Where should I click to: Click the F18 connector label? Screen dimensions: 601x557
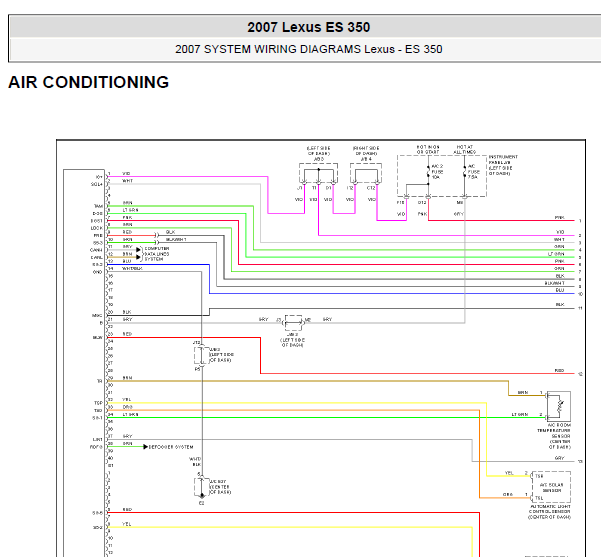click(401, 202)
